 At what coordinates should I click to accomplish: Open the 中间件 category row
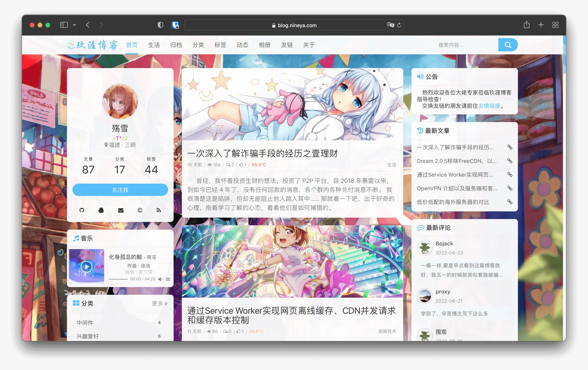click(120, 323)
